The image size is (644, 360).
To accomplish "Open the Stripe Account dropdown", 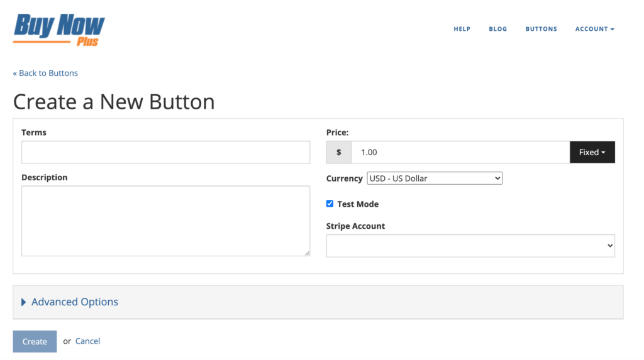I will (470, 246).
